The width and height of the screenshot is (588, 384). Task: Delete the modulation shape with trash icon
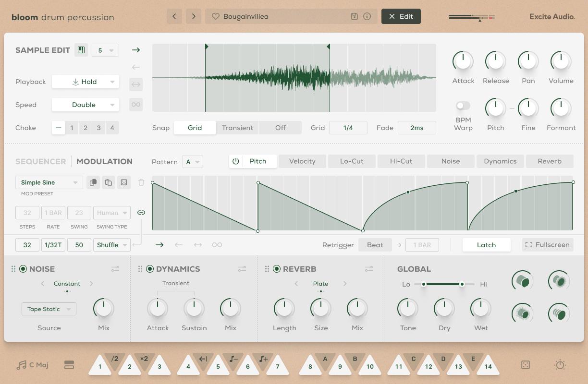pyautogui.click(x=141, y=182)
